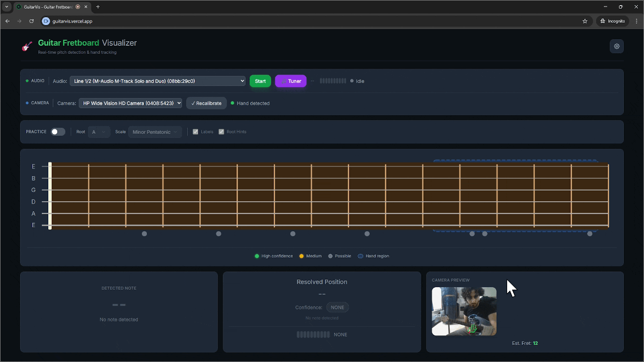Click the Recalibrate button
The height and width of the screenshot is (362, 644).
click(206, 103)
